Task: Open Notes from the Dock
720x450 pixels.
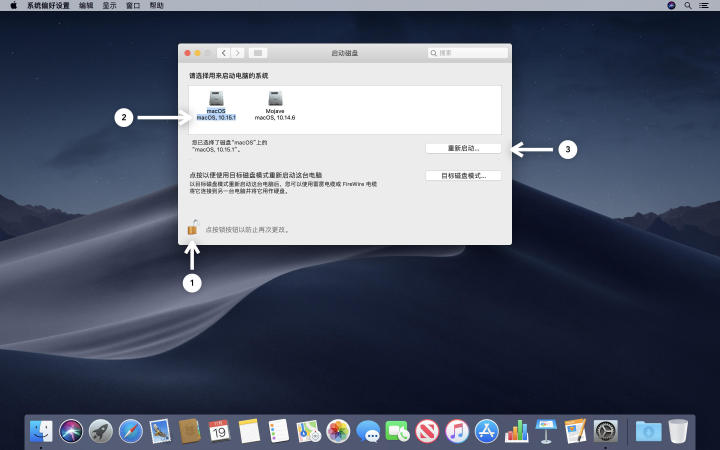Action: (x=249, y=431)
